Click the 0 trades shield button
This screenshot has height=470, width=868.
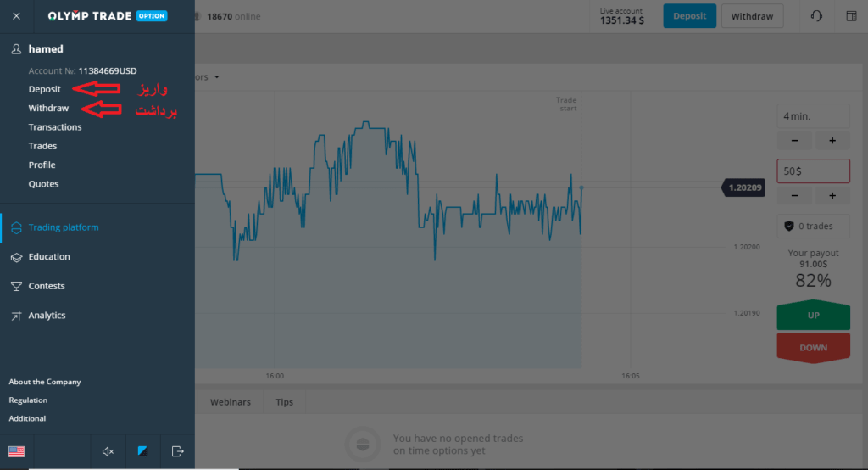point(813,227)
